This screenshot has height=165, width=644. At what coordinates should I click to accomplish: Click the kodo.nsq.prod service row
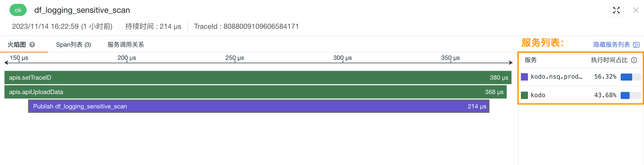point(581,77)
